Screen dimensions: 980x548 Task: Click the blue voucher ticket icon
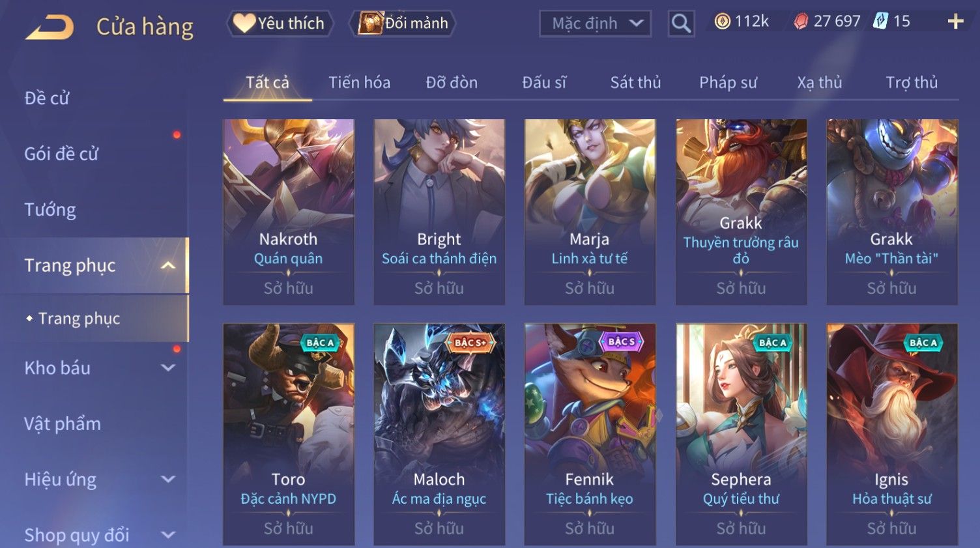point(880,21)
